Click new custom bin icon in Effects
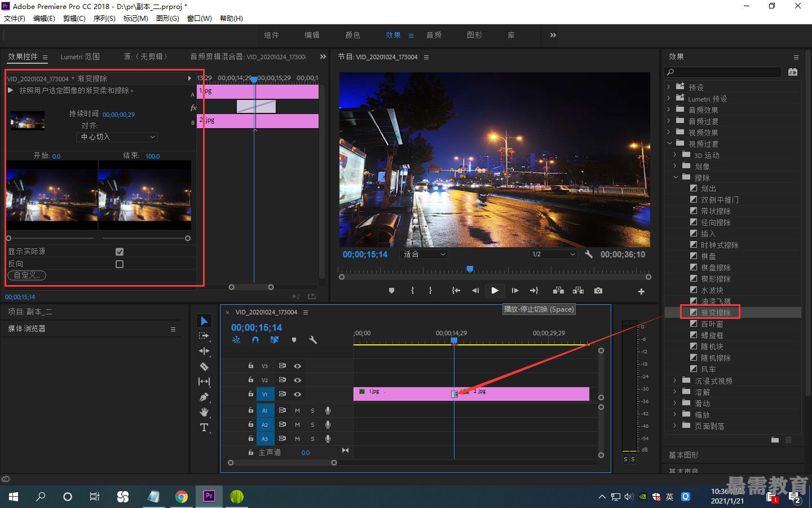 (775, 440)
